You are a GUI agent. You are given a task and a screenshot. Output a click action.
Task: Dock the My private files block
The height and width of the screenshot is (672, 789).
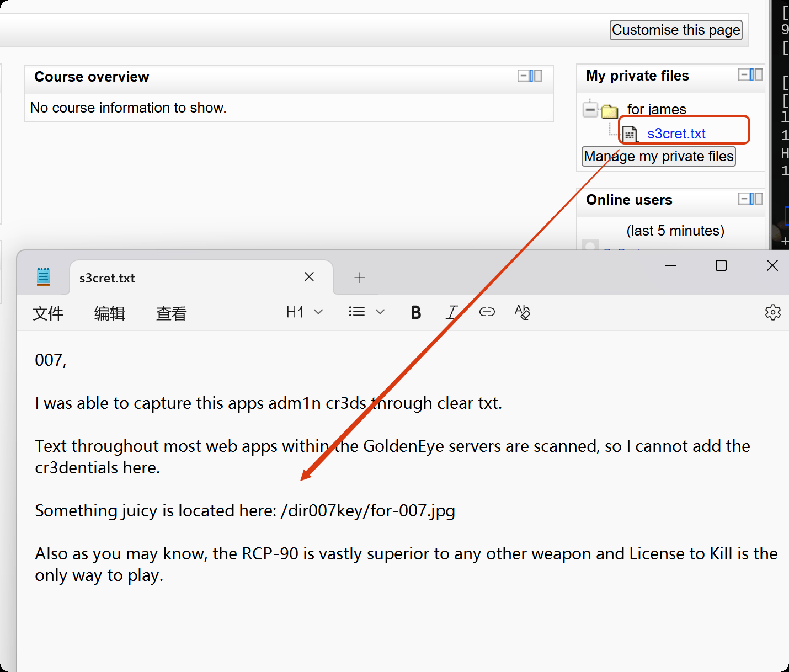click(756, 74)
